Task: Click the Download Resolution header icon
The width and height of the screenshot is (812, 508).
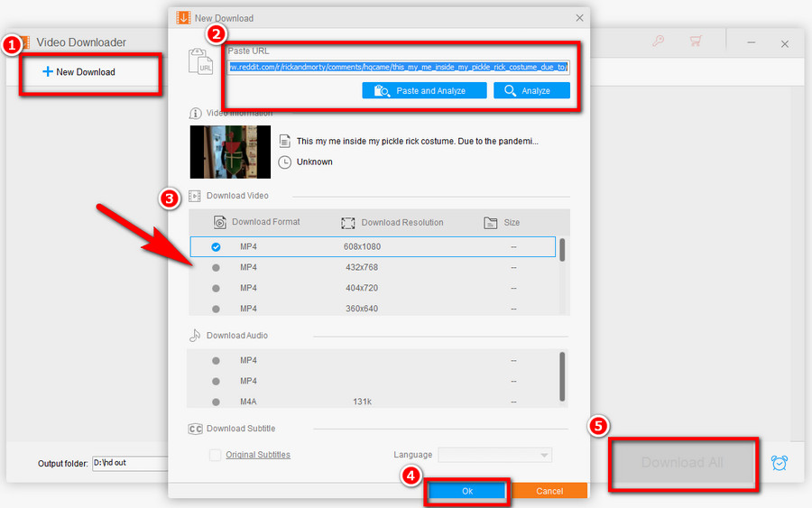Action: [348, 223]
